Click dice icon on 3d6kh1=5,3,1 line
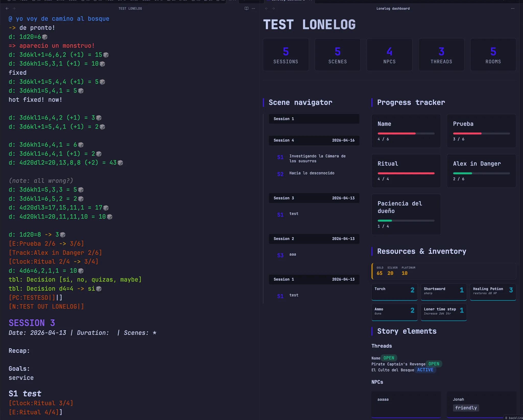The height and width of the screenshot is (420, 523). pyautogui.click(x=102, y=64)
